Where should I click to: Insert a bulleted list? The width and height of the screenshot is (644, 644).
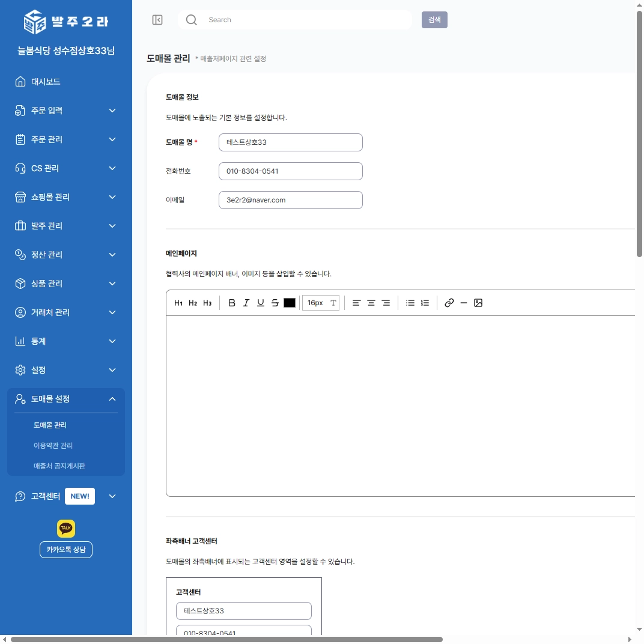click(410, 303)
